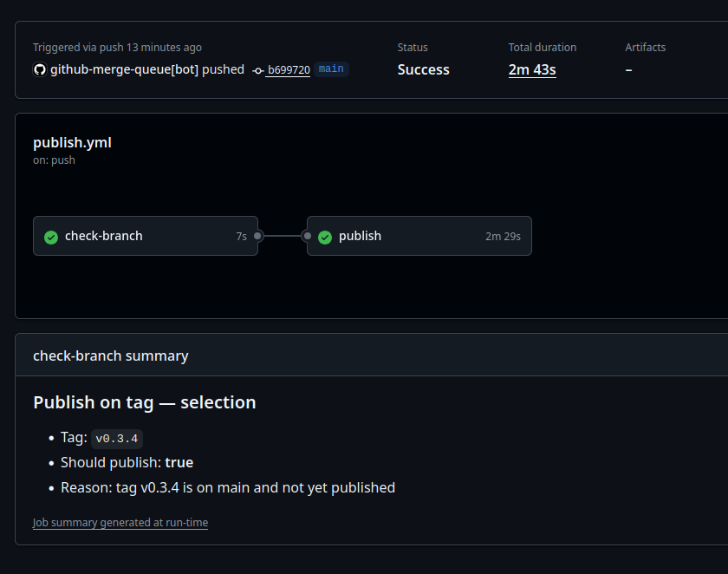Open the 2m 43s total duration link
Viewport: 728px width, 574px height.
click(532, 69)
